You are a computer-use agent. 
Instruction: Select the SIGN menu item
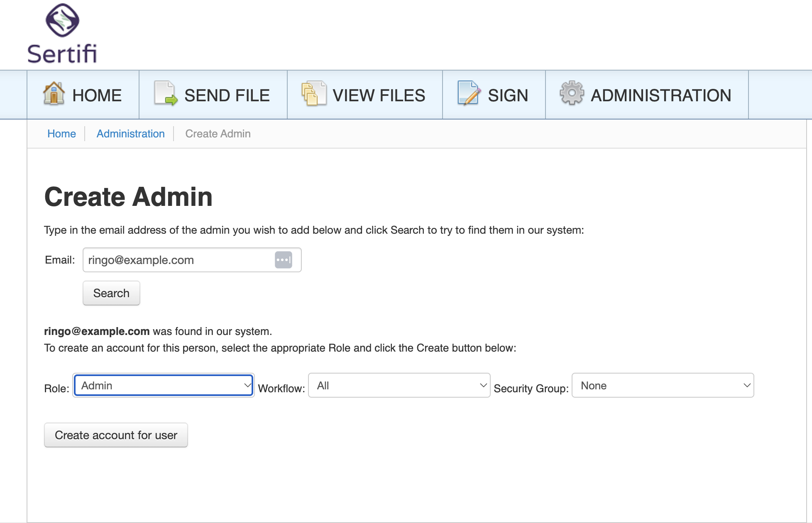494,95
